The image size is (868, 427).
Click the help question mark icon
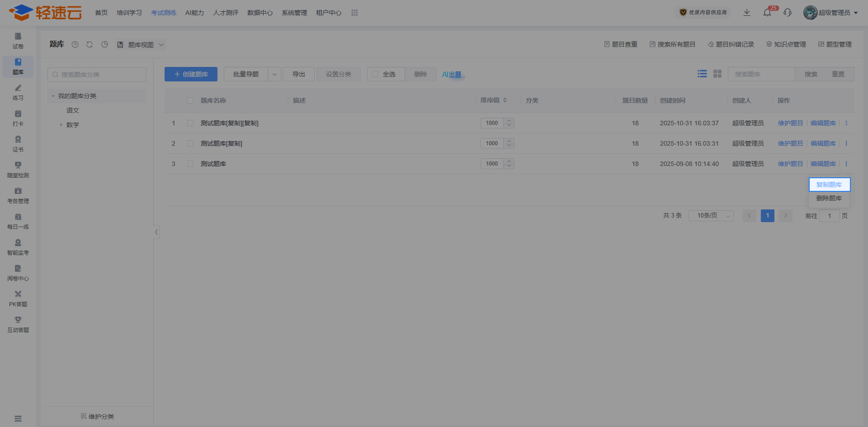[x=75, y=44]
